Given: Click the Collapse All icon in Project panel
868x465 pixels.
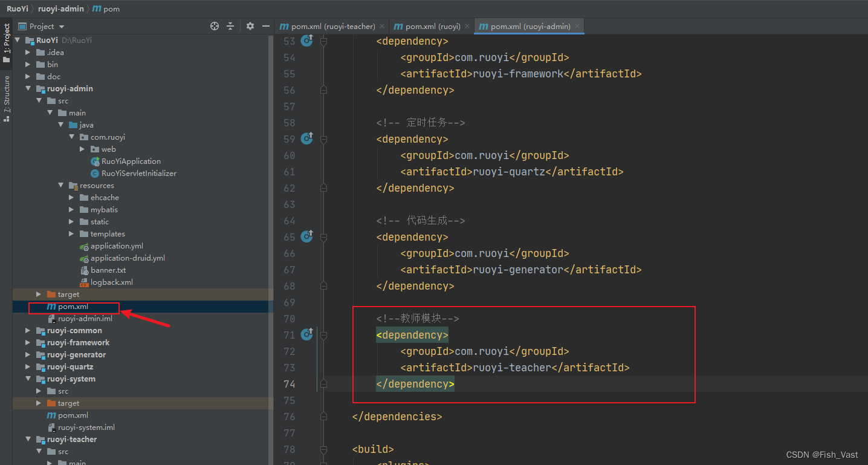Looking at the screenshot, I should [x=230, y=26].
